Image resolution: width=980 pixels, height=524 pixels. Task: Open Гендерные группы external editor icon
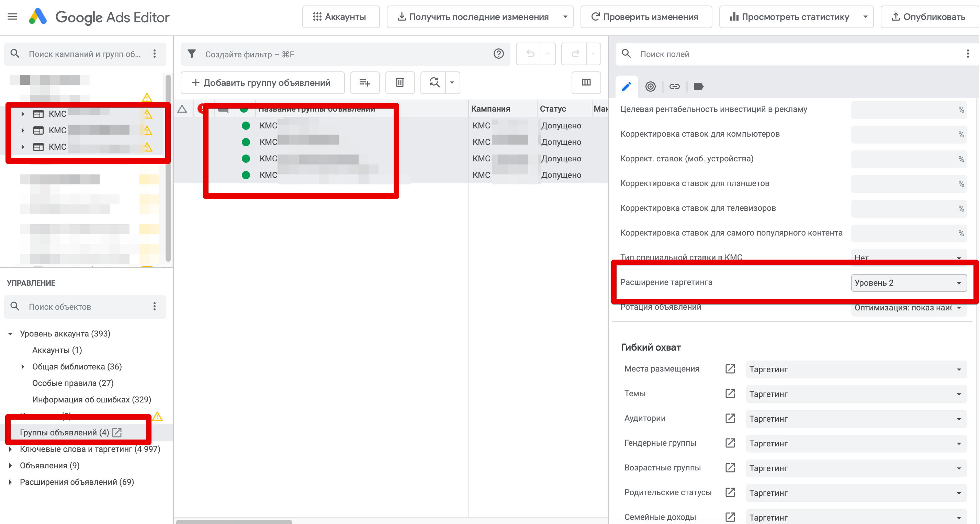[730, 443]
